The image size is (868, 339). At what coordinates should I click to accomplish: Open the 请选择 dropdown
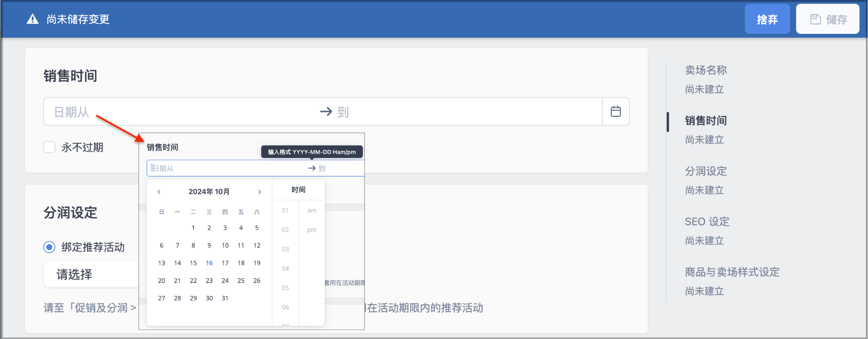pos(91,274)
